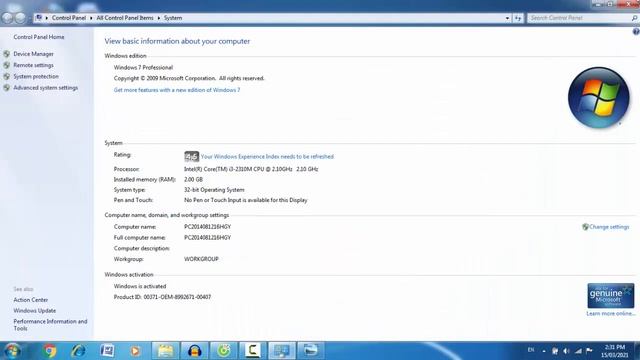Viewport: 640px width, 360px height.
Task: Click the Show desktop button at taskbar end
Action: (x=637, y=351)
